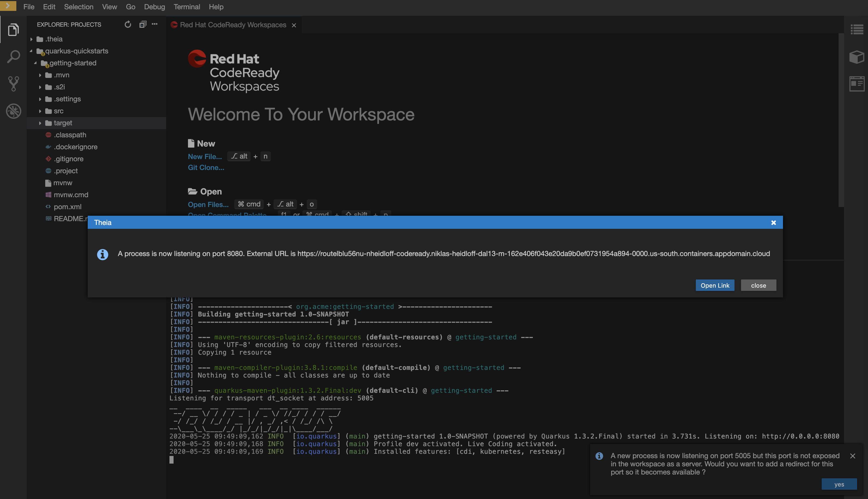The width and height of the screenshot is (868, 499).
Task: Click the close button in Theia dialog
Action: pos(758,285)
